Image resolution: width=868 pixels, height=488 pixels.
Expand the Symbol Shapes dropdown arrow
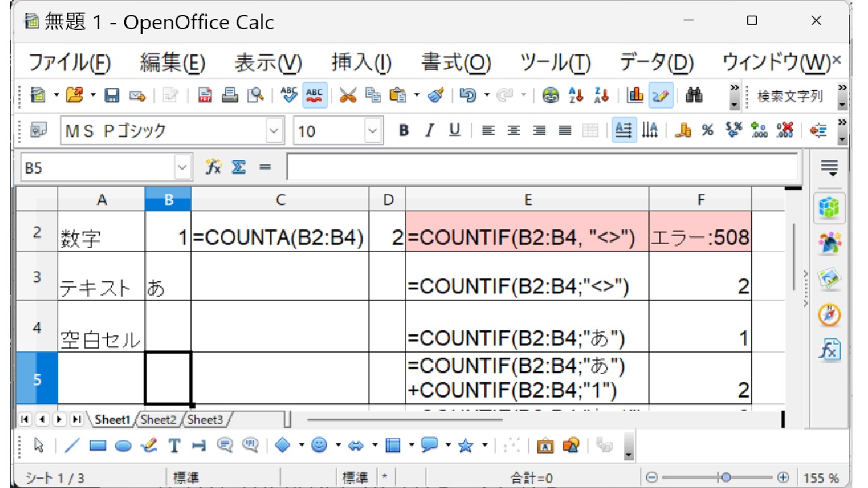[x=337, y=445]
